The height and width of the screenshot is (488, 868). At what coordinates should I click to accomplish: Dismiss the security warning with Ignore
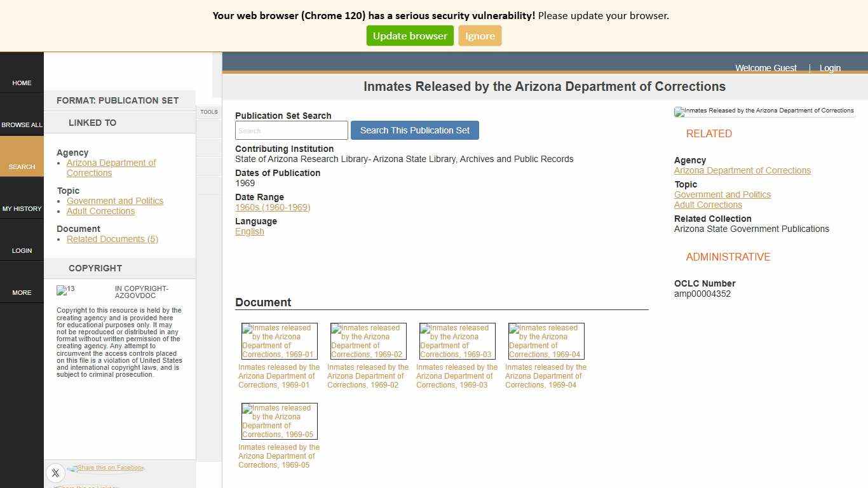(x=480, y=36)
